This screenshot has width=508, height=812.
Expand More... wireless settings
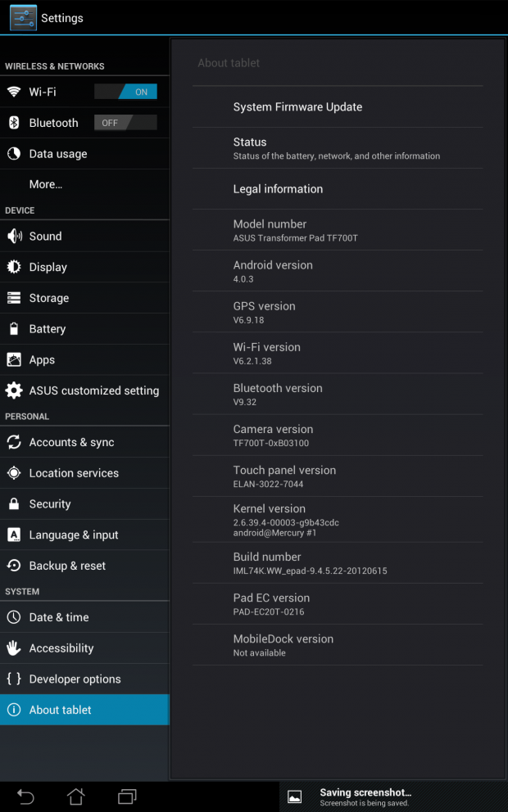click(46, 184)
